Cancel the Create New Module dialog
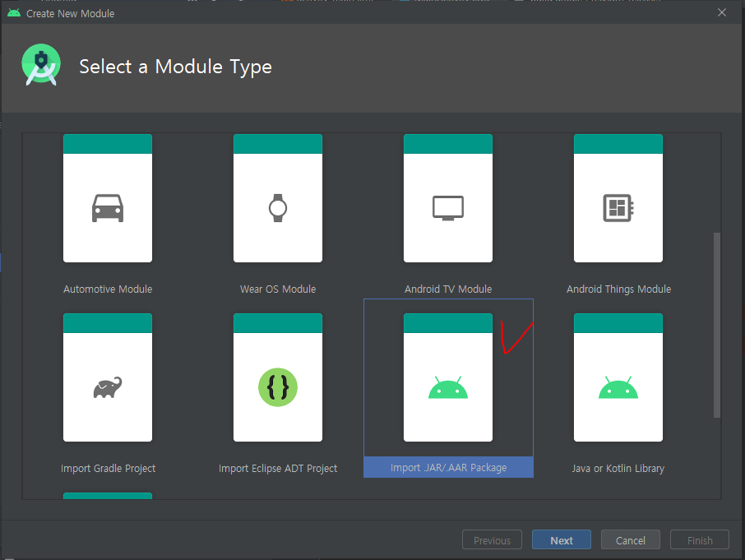Image resolution: width=745 pixels, height=560 pixels. pos(631,540)
